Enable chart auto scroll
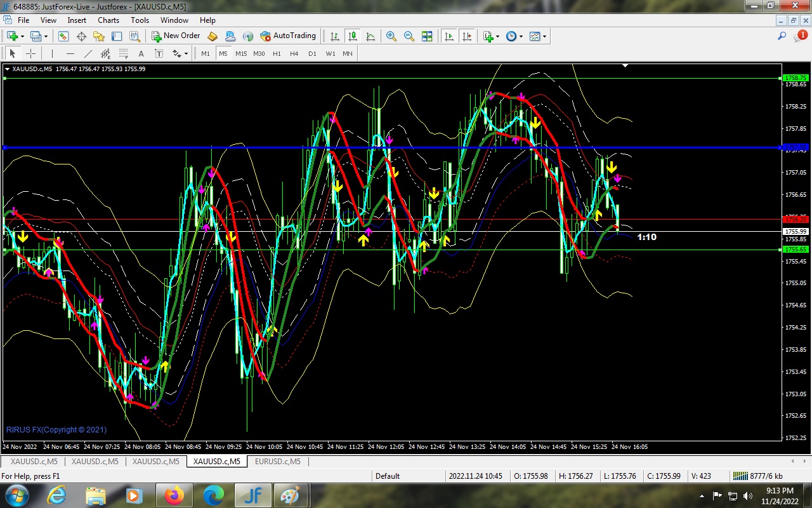 (x=449, y=36)
